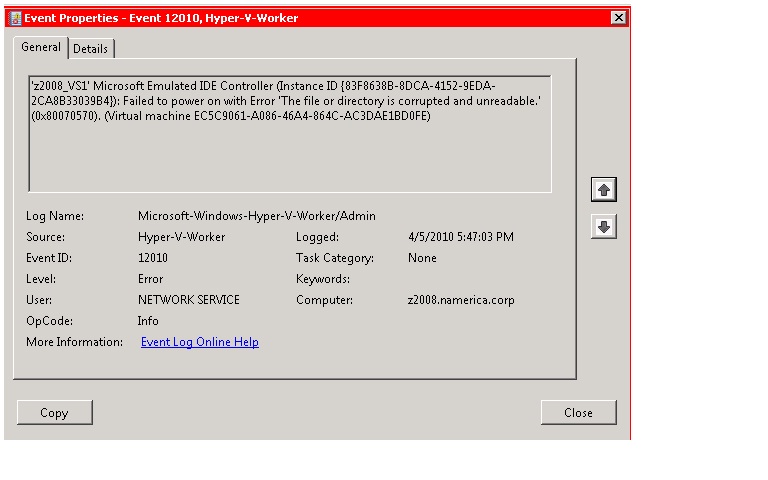The height and width of the screenshot is (480, 768).
Task: Click the Event ID: label
Action: click(49, 258)
